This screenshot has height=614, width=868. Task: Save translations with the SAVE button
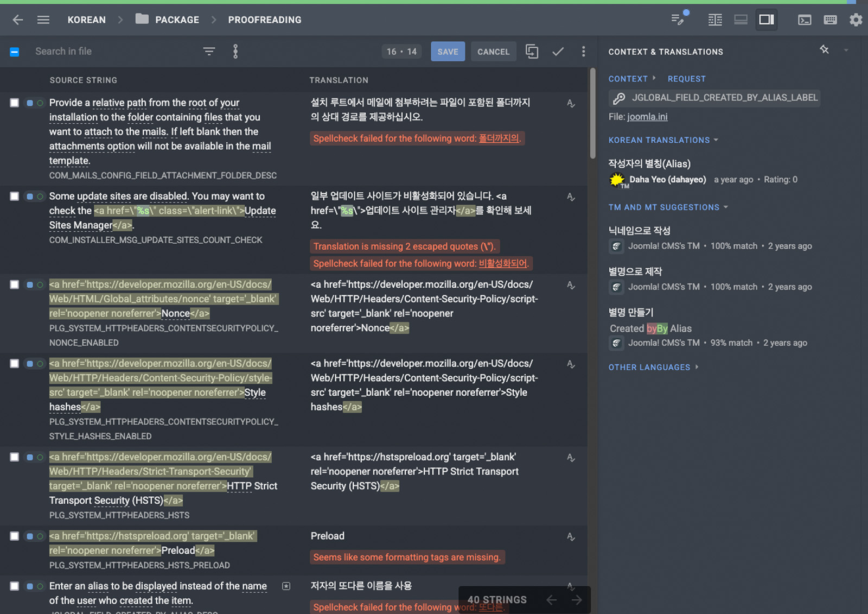click(x=448, y=52)
